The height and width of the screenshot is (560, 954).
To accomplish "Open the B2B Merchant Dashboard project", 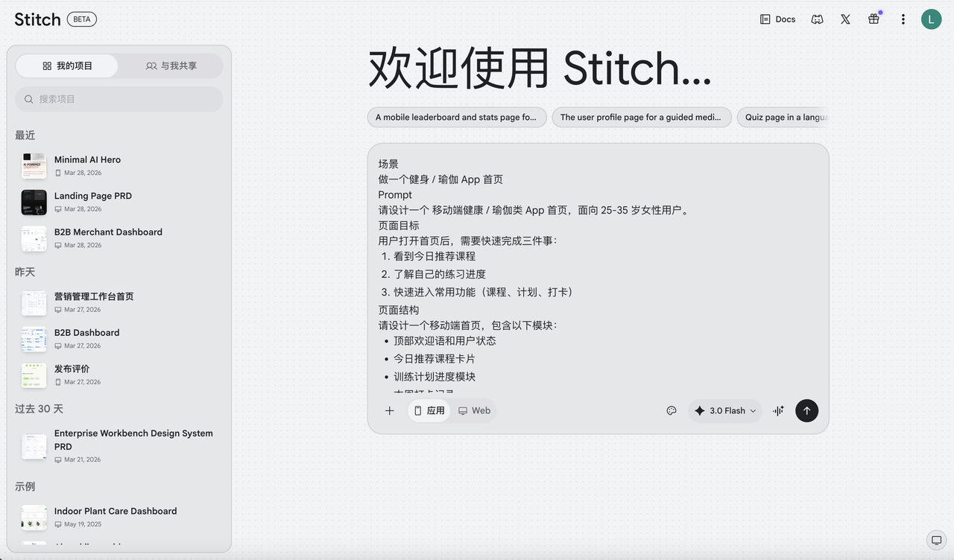I will 119,238.
